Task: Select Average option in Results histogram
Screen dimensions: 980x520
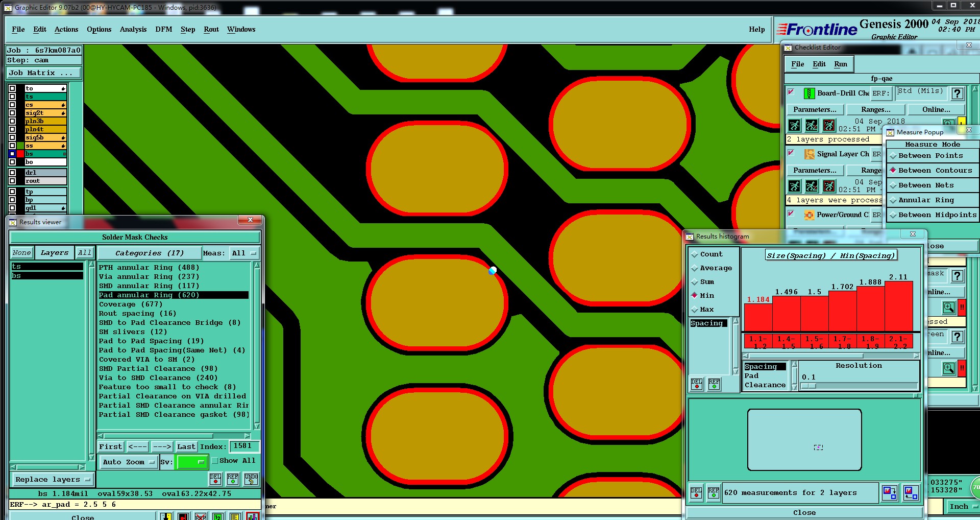Action: point(711,268)
